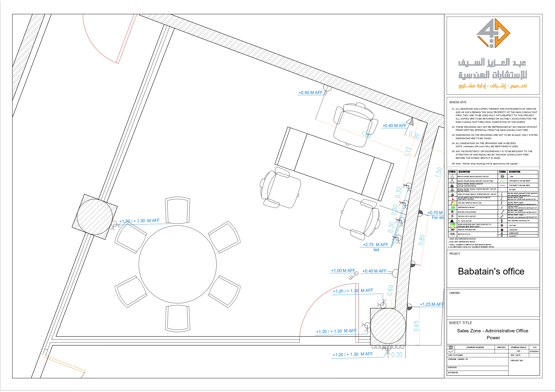The height and width of the screenshot is (392, 555).
Task: Click the green From-lights-to-one-way-switch line swatch
Action: 502,181
